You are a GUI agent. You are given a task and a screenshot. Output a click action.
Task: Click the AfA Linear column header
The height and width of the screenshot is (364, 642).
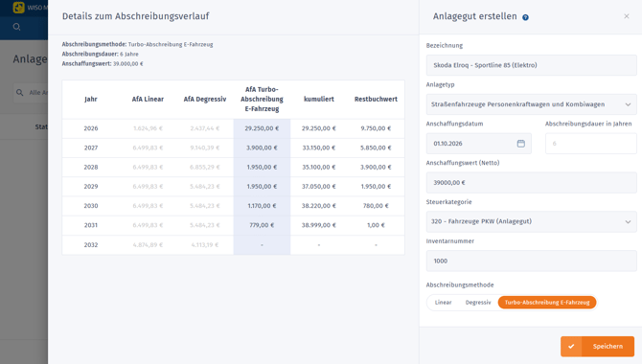[148, 99]
